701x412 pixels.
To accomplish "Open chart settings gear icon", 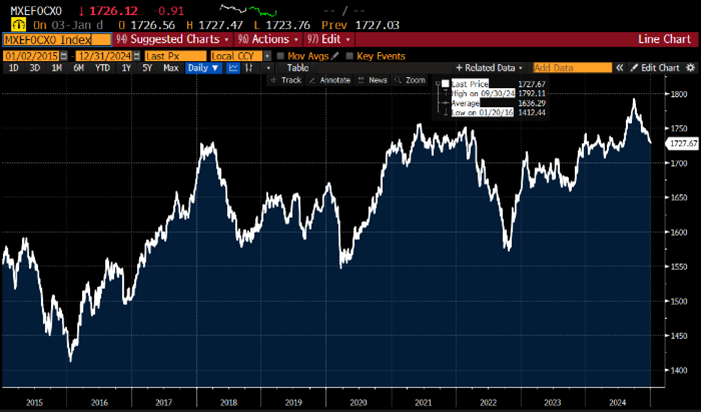I will click(687, 68).
